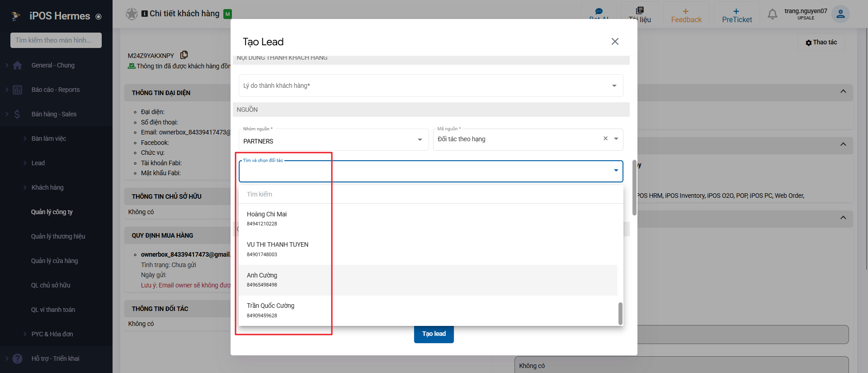868x373 pixels.
Task: Choose partner Trần Quốc Cường
Action: coord(428,311)
